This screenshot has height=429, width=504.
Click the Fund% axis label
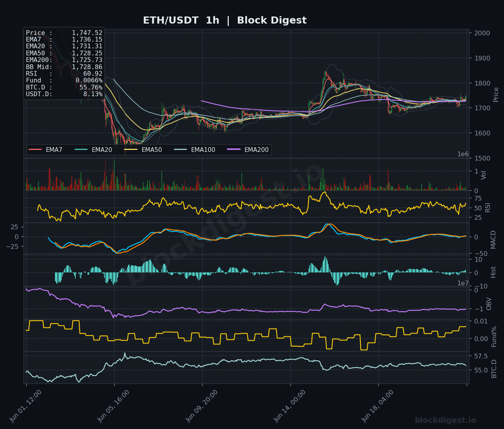point(494,336)
